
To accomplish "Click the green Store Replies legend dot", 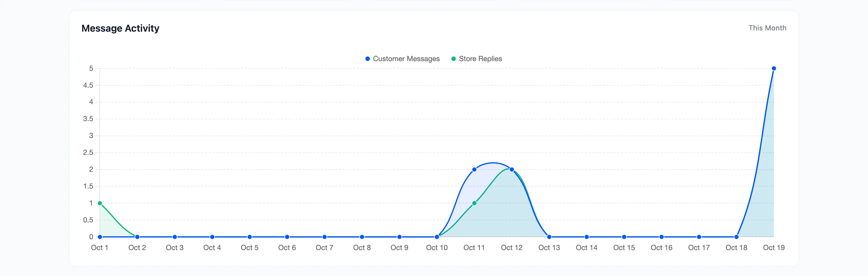I will point(454,59).
